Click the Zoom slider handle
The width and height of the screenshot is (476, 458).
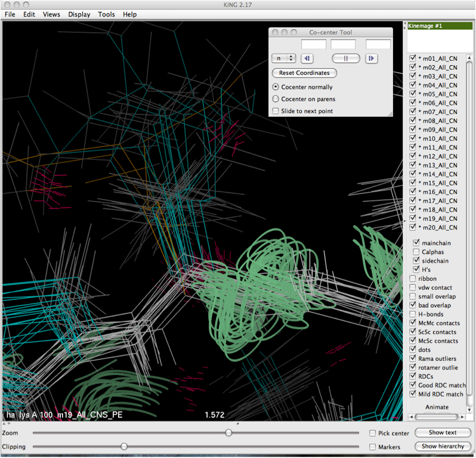pyautogui.click(x=228, y=433)
